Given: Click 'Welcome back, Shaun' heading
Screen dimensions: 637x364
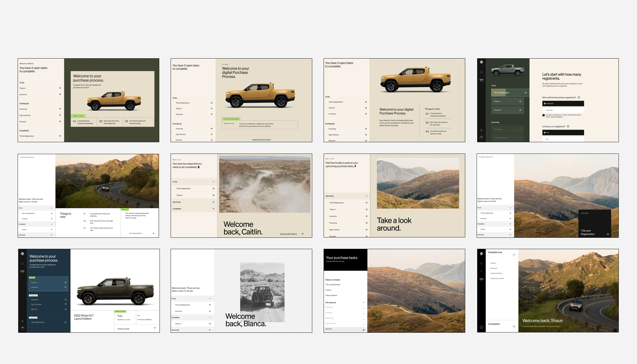Looking at the screenshot, I should pyautogui.click(x=542, y=320).
